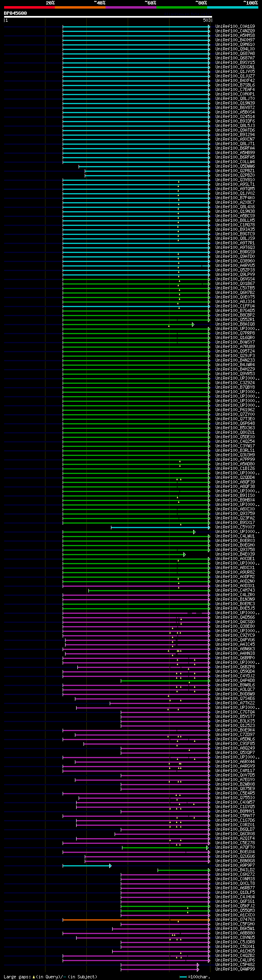The width and height of the screenshot is (262, 980).
Task: Select subject label UniRef100_C3Z9Z4
Action: click(235, 383)
